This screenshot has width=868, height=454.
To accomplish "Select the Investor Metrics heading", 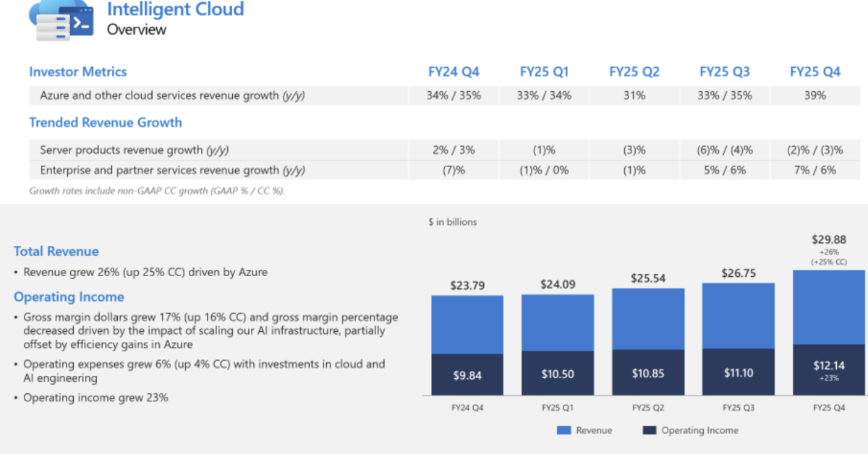I will pyautogui.click(x=77, y=72).
